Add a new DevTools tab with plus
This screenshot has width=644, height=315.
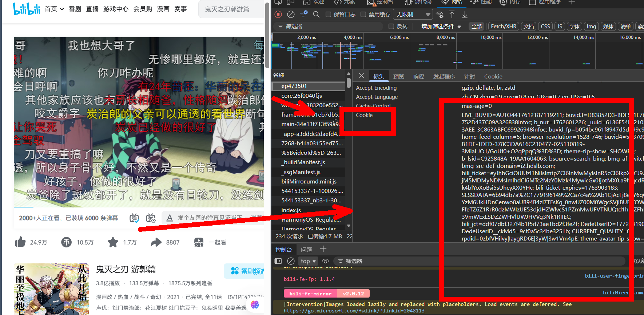point(572,2)
